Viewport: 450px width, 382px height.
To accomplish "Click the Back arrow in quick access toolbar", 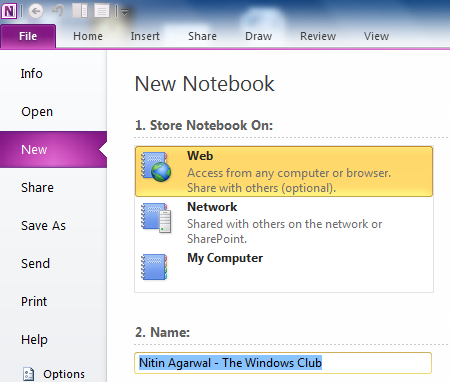I will click(36, 11).
